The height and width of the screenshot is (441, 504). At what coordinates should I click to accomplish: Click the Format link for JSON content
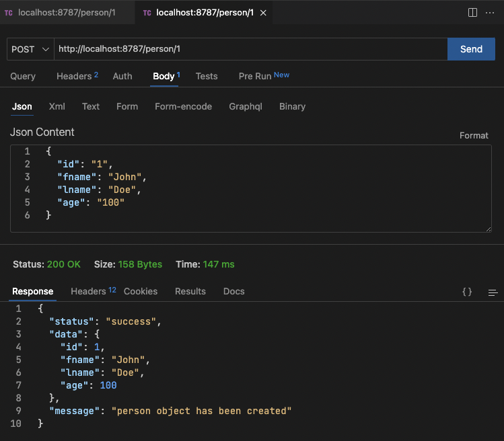click(x=474, y=135)
